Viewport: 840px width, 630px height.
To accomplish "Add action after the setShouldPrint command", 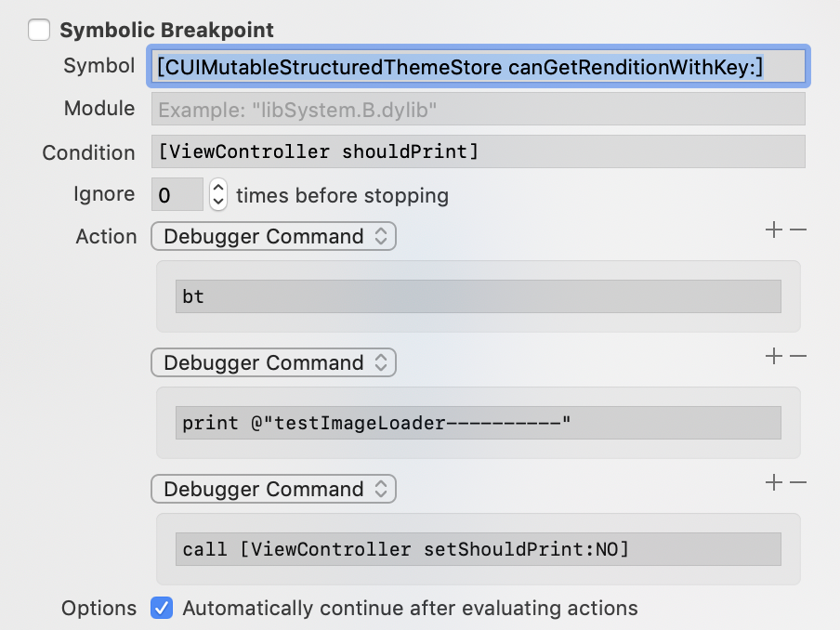I will (773, 482).
